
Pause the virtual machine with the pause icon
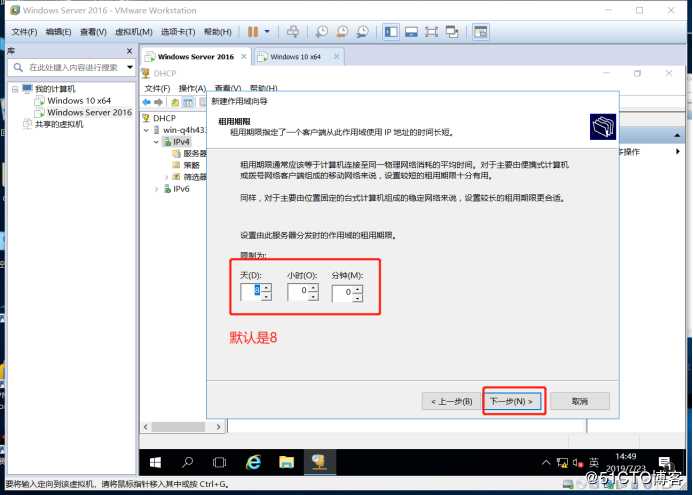[253, 32]
